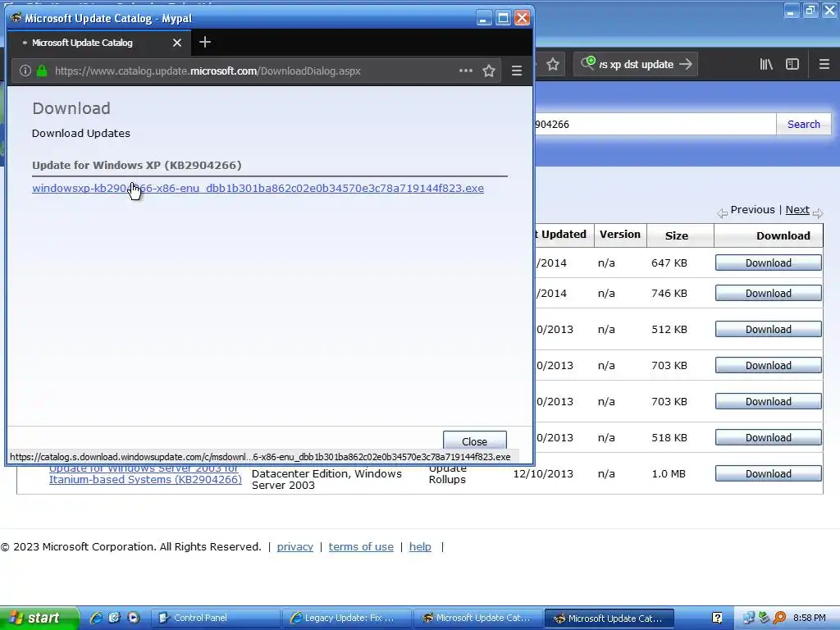Click the 12/10/2013 date cell
Viewport: 840px width, 630px height.
click(x=543, y=474)
